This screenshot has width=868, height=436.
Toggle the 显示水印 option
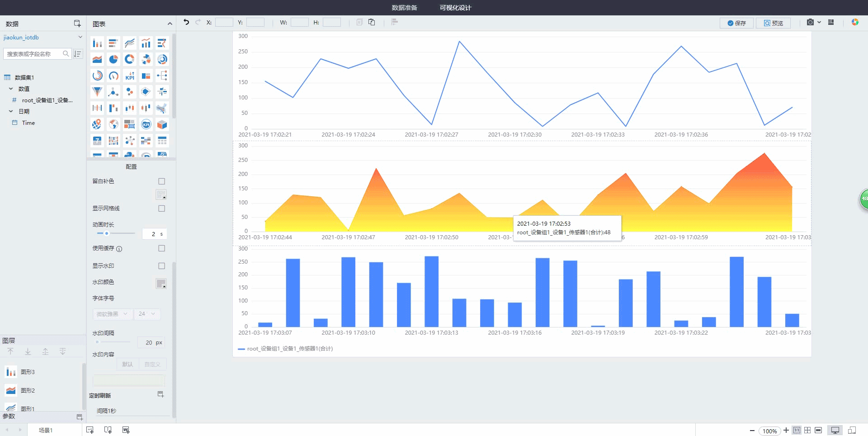pos(161,266)
